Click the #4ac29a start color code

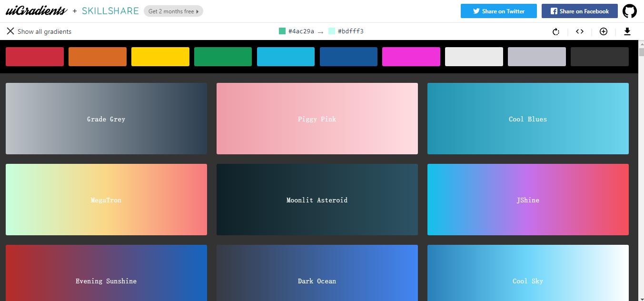tap(301, 31)
